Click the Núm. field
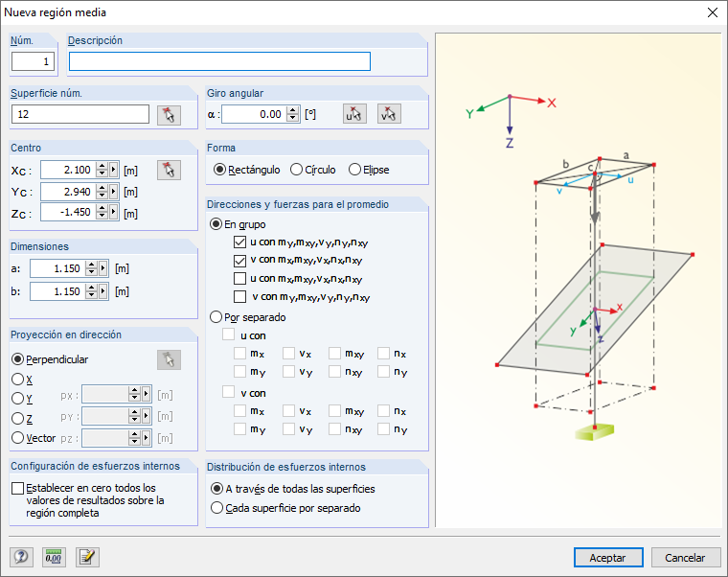 33,61
